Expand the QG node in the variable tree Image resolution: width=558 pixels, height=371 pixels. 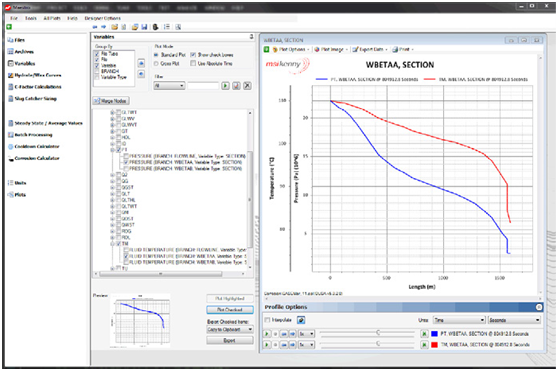coord(112,181)
